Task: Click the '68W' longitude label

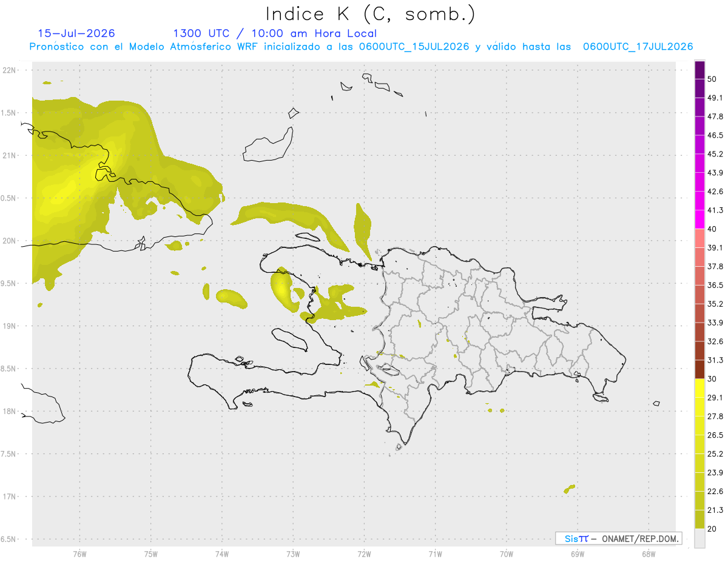Action: pyautogui.click(x=649, y=554)
